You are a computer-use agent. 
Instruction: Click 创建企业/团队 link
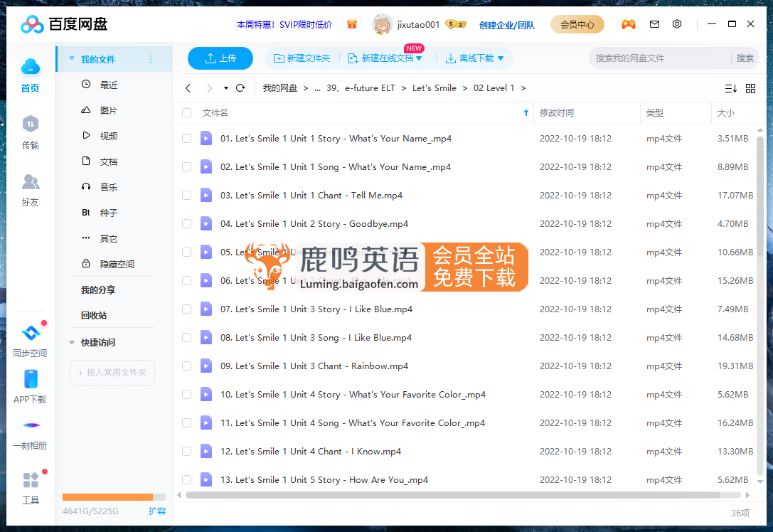point(507,25)
